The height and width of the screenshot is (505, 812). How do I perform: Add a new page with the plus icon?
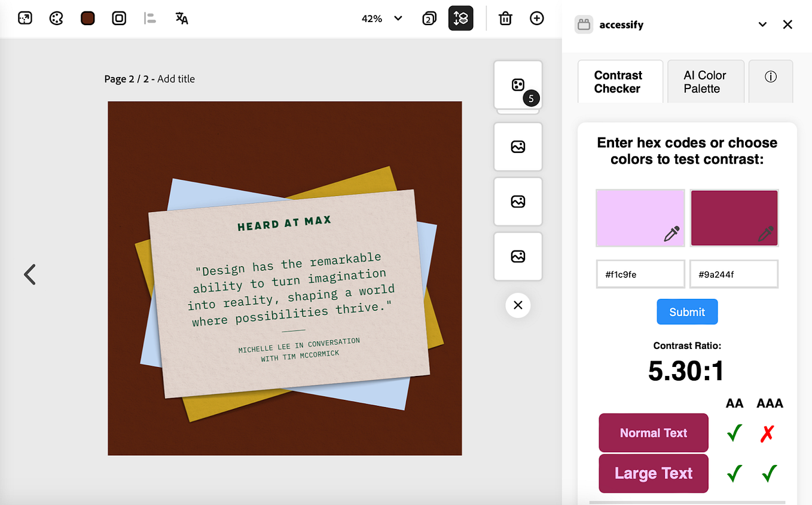tap(536, 18)
